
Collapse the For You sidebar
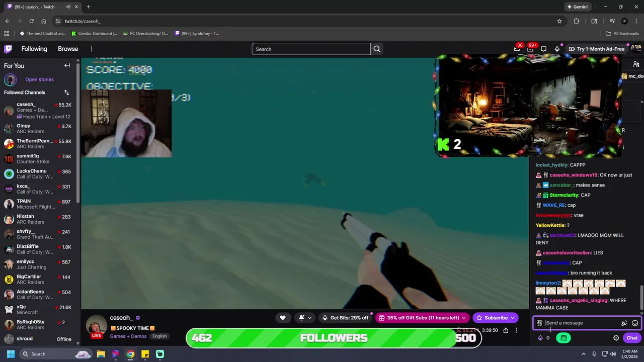coord(67,65)
